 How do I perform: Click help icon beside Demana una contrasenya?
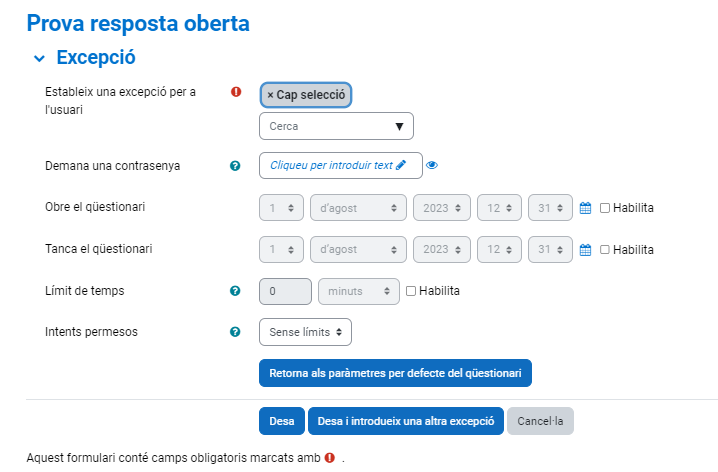pyautogui.click(x=235, y=166)
